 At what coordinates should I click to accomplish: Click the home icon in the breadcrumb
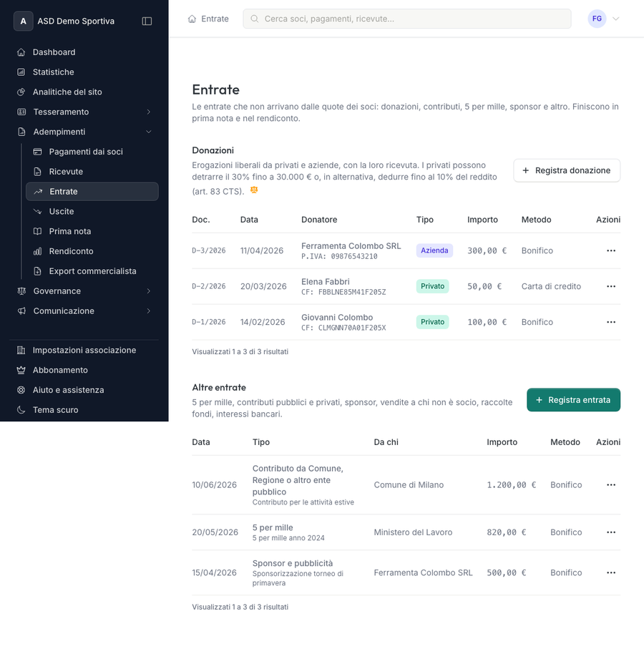(192, 19)
